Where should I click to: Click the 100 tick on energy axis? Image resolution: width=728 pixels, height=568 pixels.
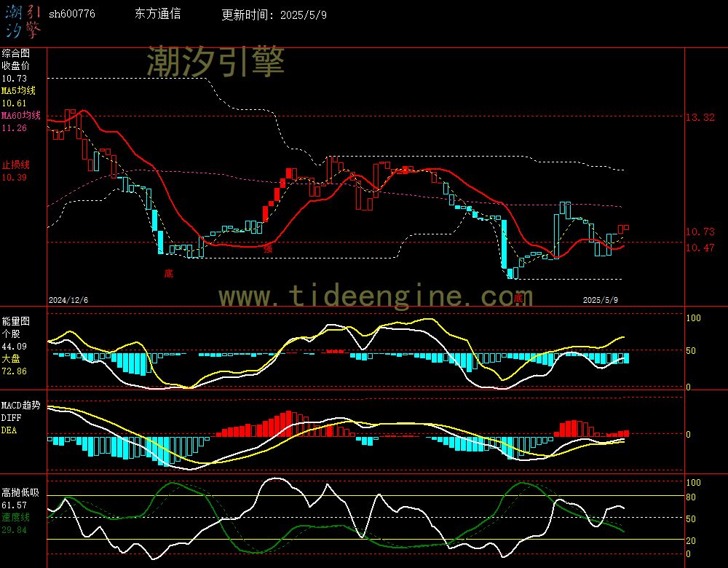pyautogui.click(x=694, y=318)
